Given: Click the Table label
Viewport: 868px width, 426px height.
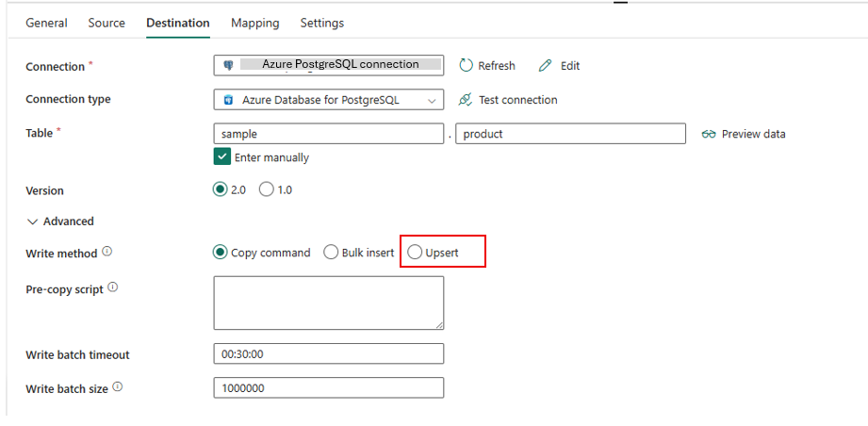Looking at the screenshot, I should pyautogui.click(x=40, y=133).
